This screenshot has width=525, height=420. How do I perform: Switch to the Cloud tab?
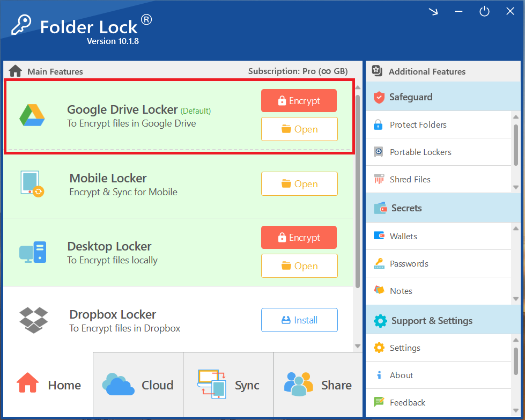[138, 385]
